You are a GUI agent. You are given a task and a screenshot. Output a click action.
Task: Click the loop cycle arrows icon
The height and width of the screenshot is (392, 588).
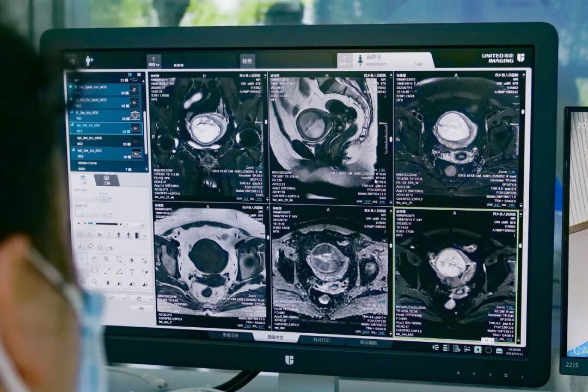click(90, 246)
